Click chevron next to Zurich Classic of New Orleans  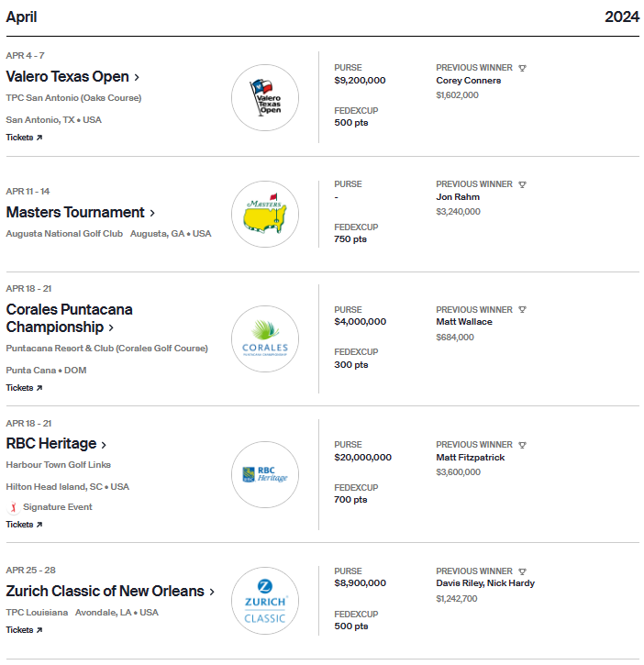coord(212,592)
